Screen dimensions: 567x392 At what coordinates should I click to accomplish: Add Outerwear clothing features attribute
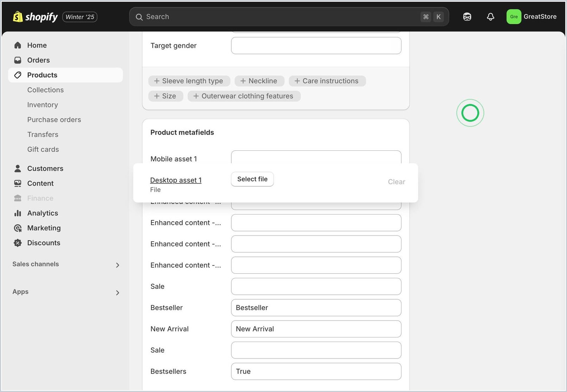[x=244, y=96]
